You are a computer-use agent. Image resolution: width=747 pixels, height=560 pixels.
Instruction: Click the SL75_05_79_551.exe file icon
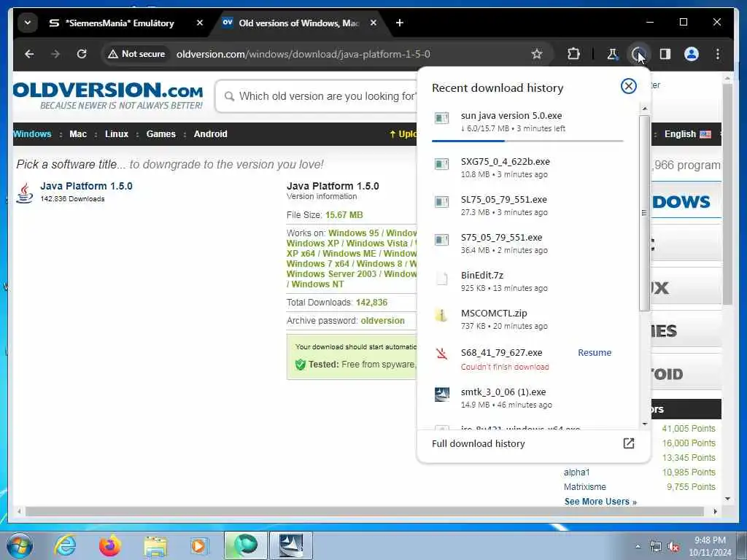(x=441, y=202)
